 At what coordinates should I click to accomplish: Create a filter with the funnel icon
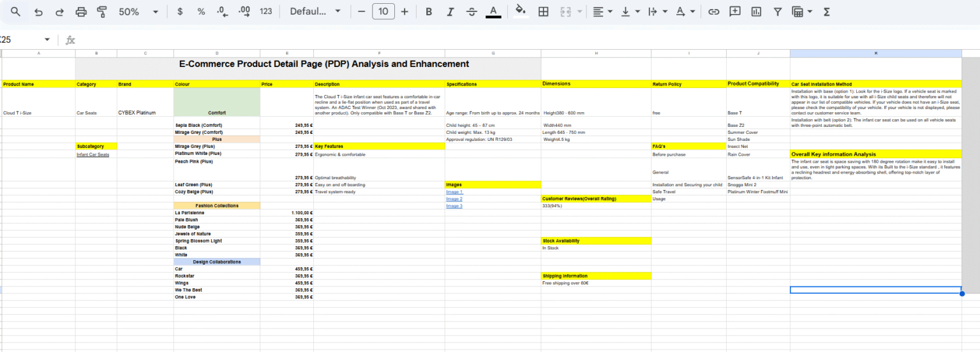[777, 12]
